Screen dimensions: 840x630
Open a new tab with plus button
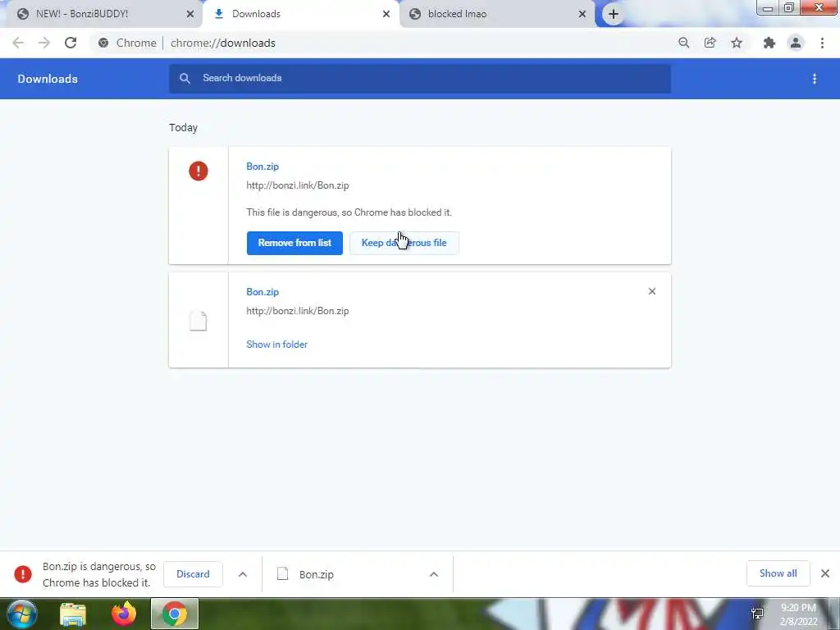[614, 14]
